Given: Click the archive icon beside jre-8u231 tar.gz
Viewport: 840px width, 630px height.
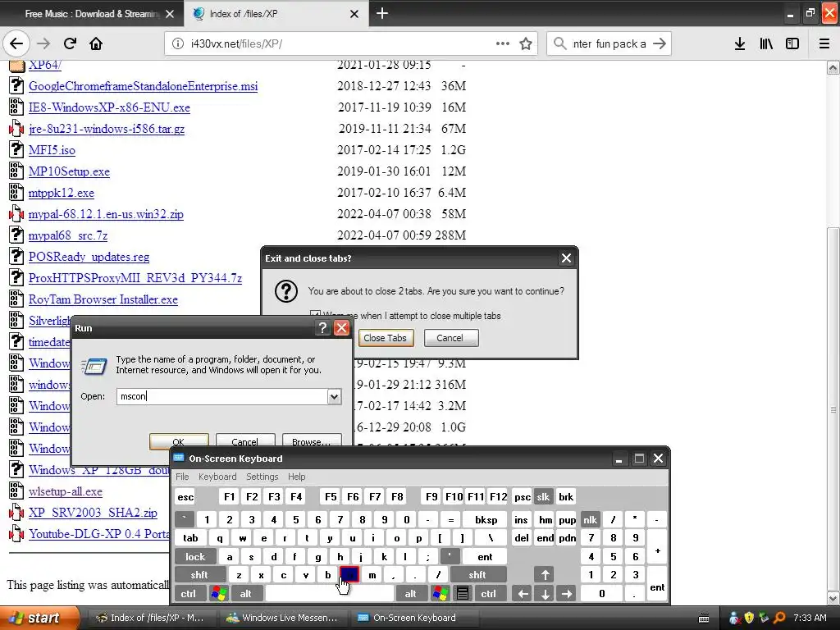Looking at the screenshot, I should pos(16,128).
